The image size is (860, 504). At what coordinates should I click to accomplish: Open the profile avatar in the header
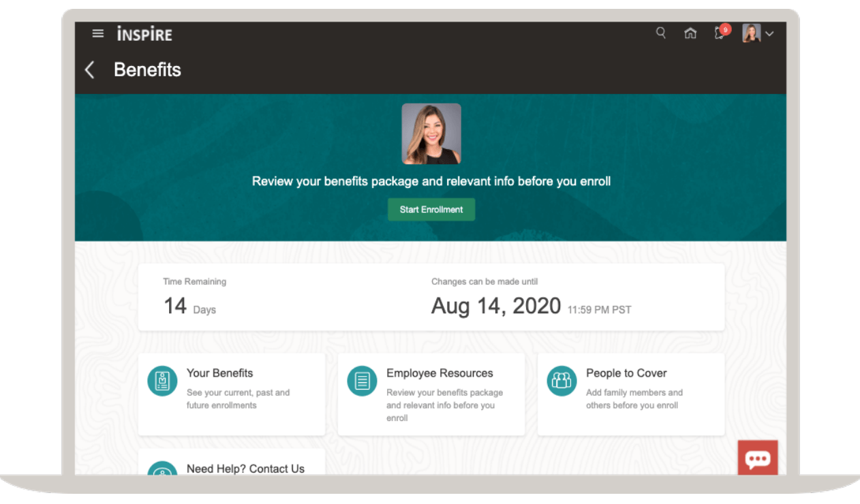point(751,33)
